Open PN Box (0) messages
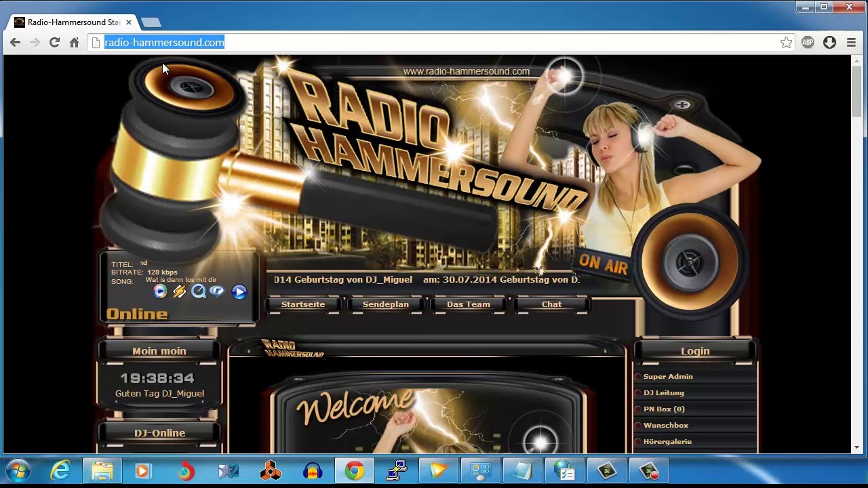 [x=664, y=409]
